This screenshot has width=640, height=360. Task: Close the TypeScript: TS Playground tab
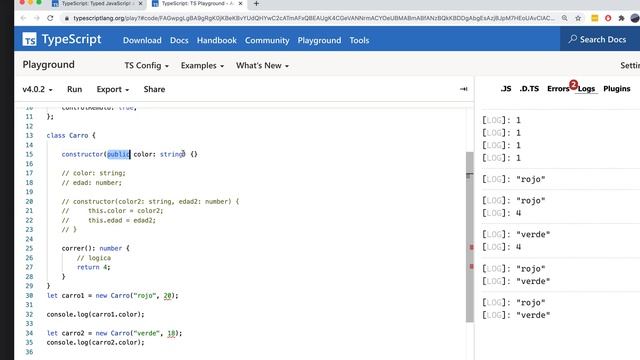(x=240, y=4)
